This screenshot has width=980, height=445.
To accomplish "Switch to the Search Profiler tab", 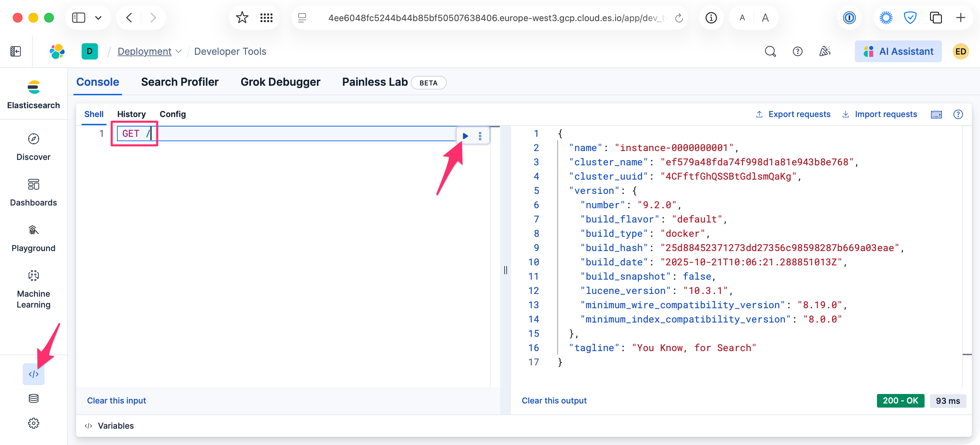I will (x=180, y=82).
